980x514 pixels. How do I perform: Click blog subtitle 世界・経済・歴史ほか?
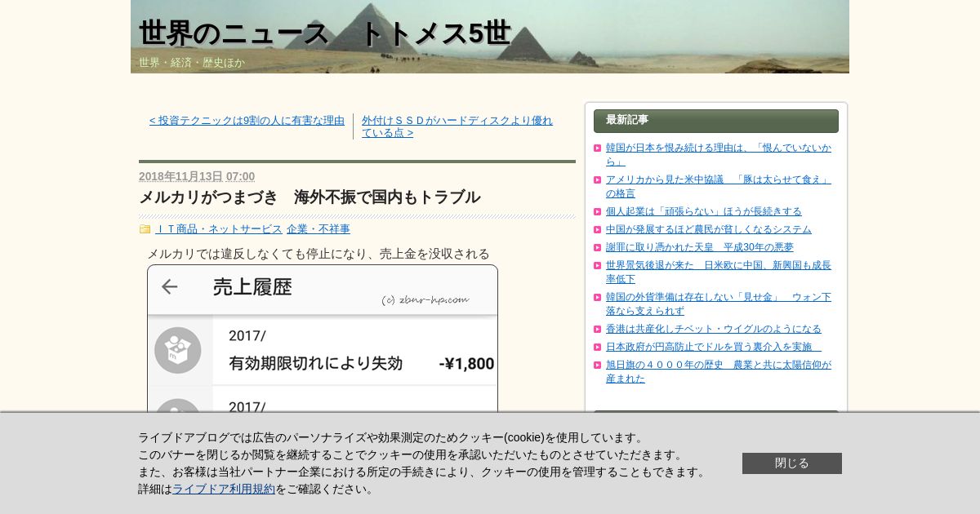point(192,63)
